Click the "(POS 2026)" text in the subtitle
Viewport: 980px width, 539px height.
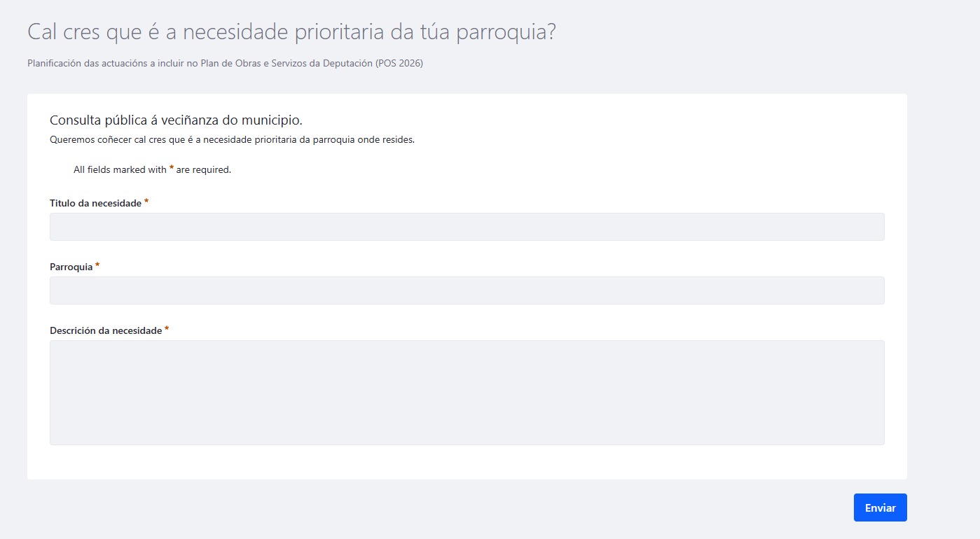pyautogui.click(x=399, y=64)
